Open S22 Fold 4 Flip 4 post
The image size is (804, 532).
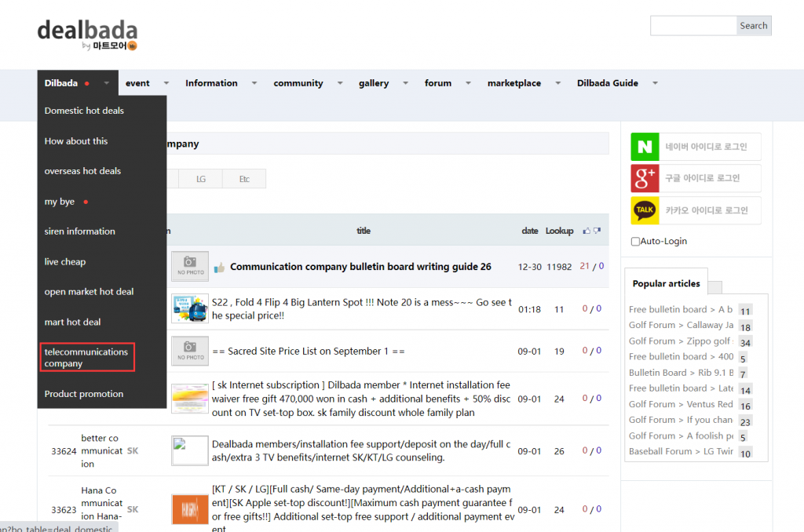point(361,309)
